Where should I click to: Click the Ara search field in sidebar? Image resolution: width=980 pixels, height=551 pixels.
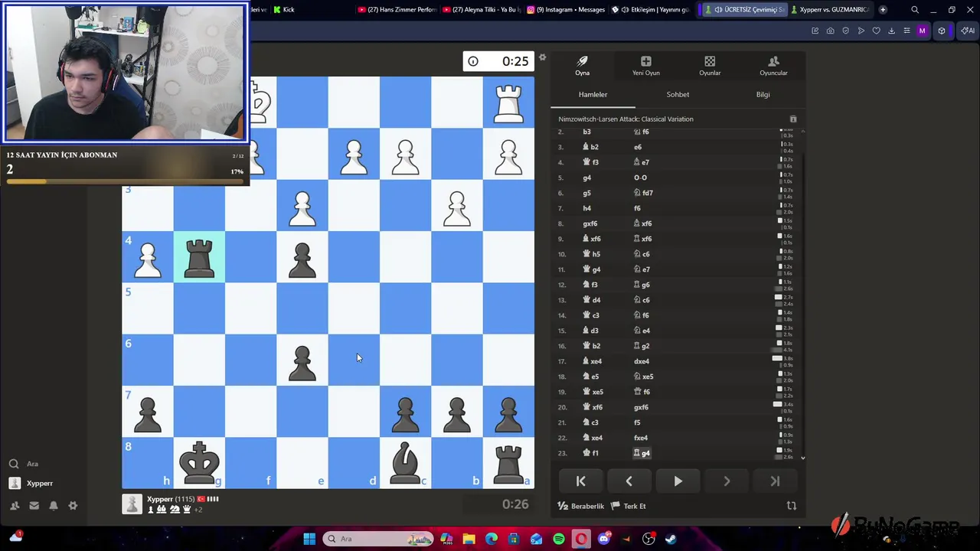tap(32, 464)
